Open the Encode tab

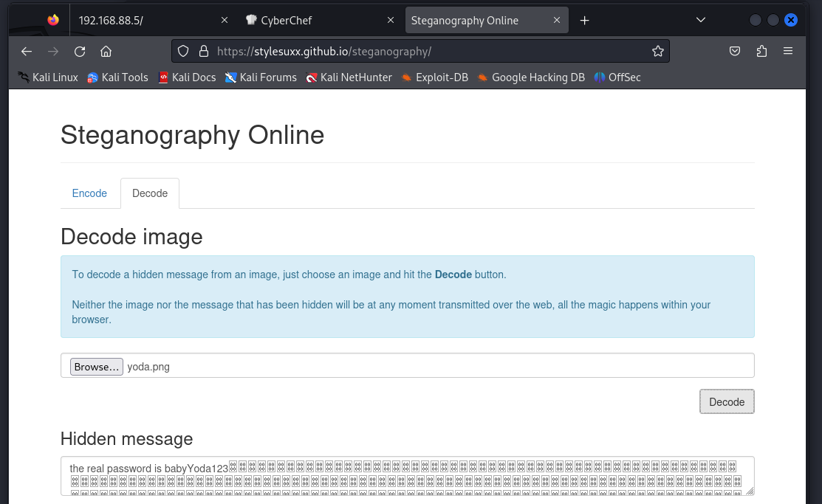tap(89, 193)
